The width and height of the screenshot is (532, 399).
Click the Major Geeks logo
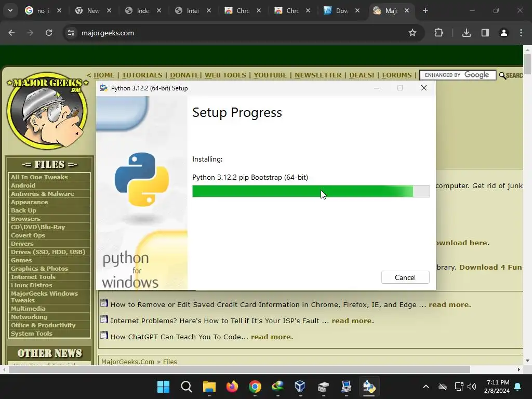tap(47, 111)
